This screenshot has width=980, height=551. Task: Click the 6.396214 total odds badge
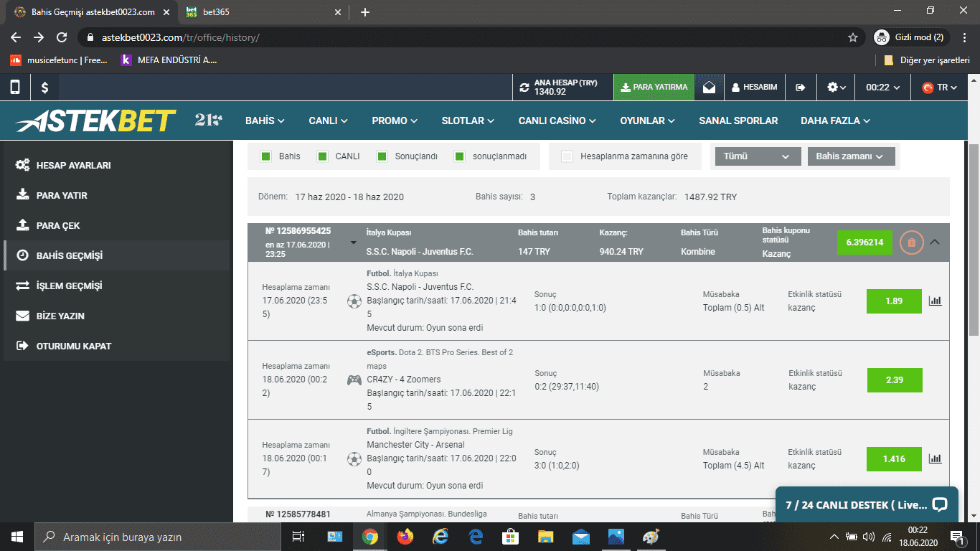click(x=864, y=242)
